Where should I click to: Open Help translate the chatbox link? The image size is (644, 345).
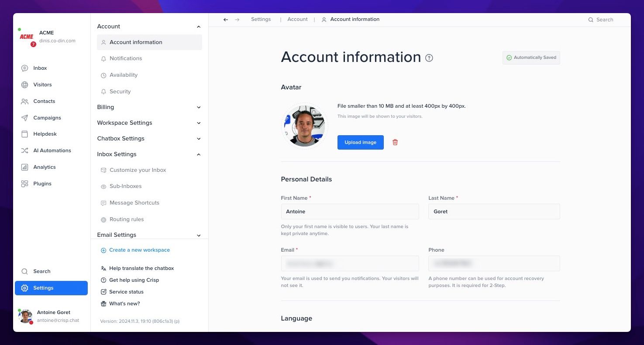pos(141,268)
